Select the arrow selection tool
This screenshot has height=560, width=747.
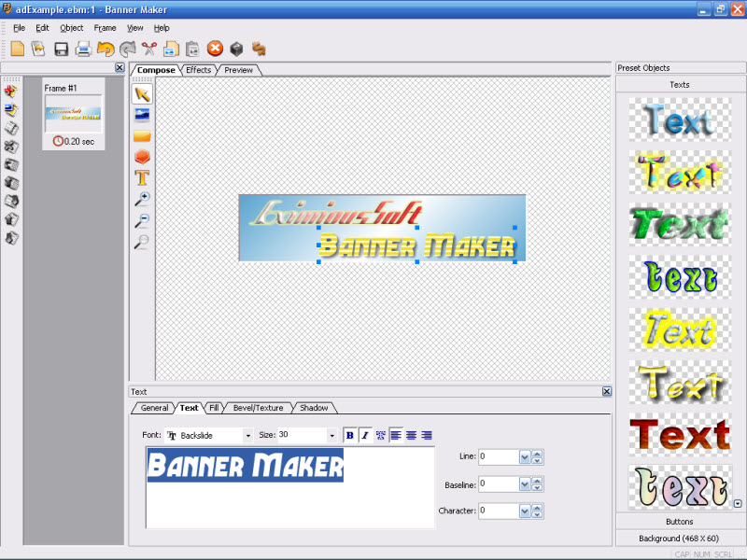[x=142, y=94]
